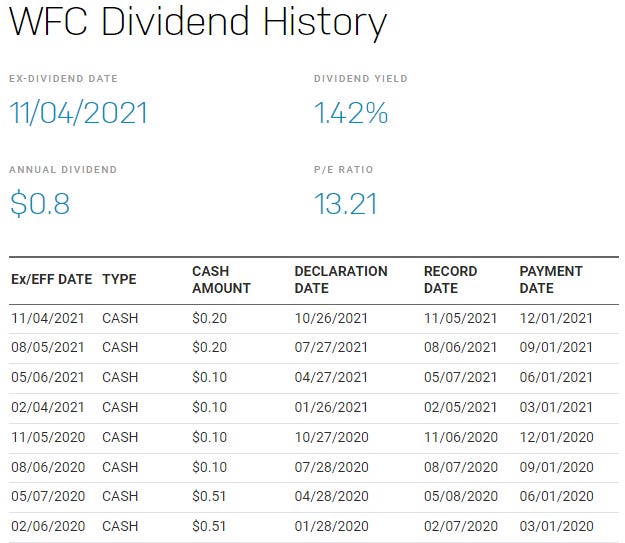
Task: Click ex date 08/05/2021 in the table
Action: (47, 347)
